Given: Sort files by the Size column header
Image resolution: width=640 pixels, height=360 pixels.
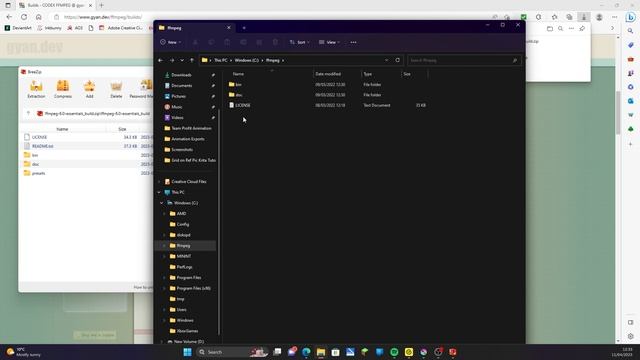Looking at the screenshot, I should [x=407, y=74].
